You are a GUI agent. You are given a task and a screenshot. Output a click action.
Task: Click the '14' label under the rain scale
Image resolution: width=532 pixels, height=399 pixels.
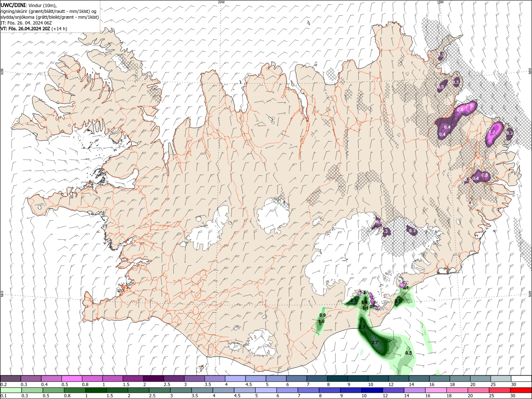coord(407,396)
